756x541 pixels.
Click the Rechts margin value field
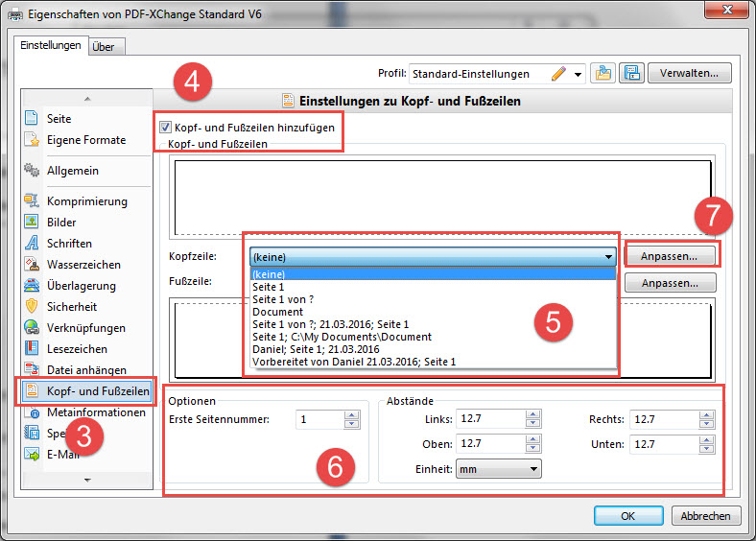coord(665,419)
